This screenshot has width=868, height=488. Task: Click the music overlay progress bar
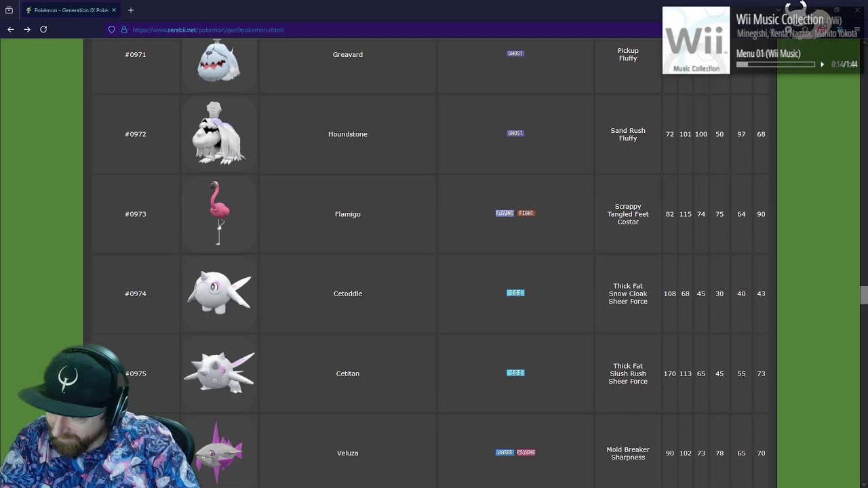[x=776, y=64]
